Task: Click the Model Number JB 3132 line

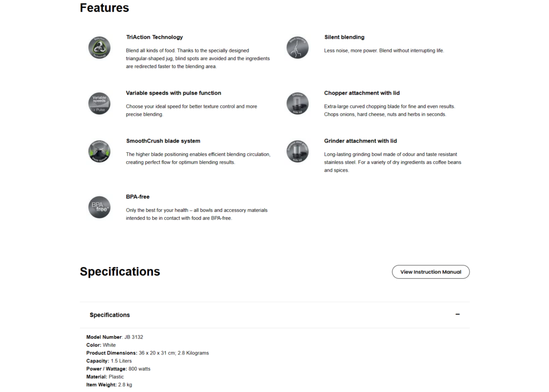Action: point(115,337)
